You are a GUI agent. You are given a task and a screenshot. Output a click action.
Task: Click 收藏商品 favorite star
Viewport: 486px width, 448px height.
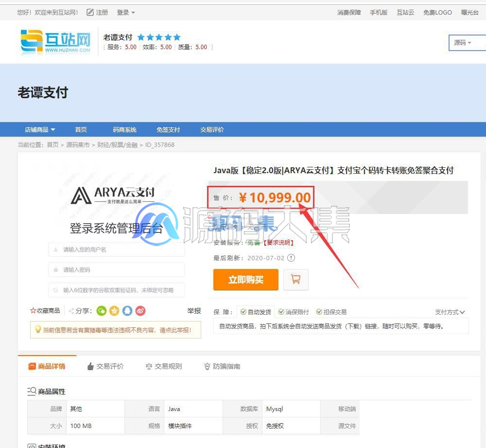(x=45, y=310)
